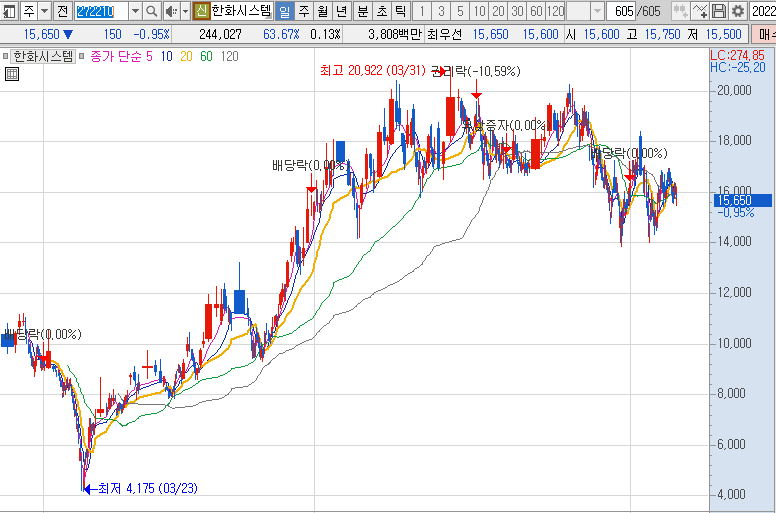Click the 한화시스템 stock name box
Viewport: 776px width, 513px height.
pyautogui.click(x=242, y=10)
